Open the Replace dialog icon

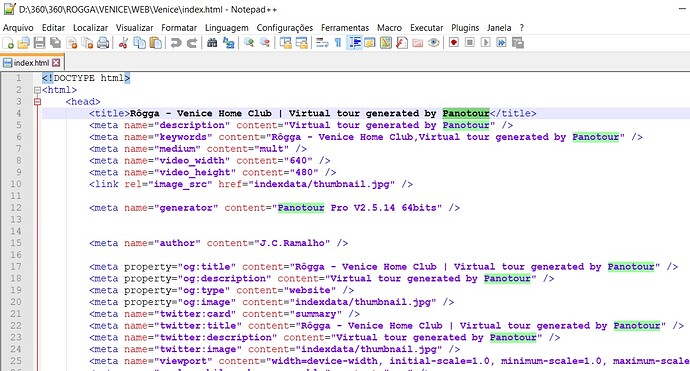[228, 43]
